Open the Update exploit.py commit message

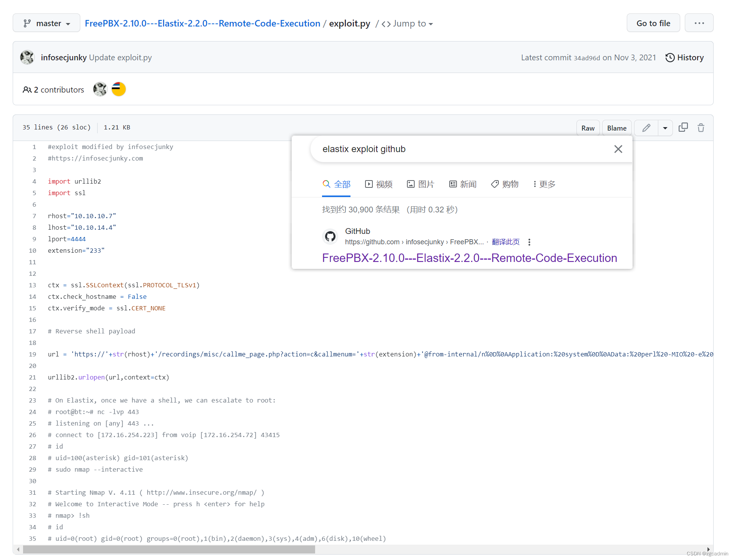(121, 58)
